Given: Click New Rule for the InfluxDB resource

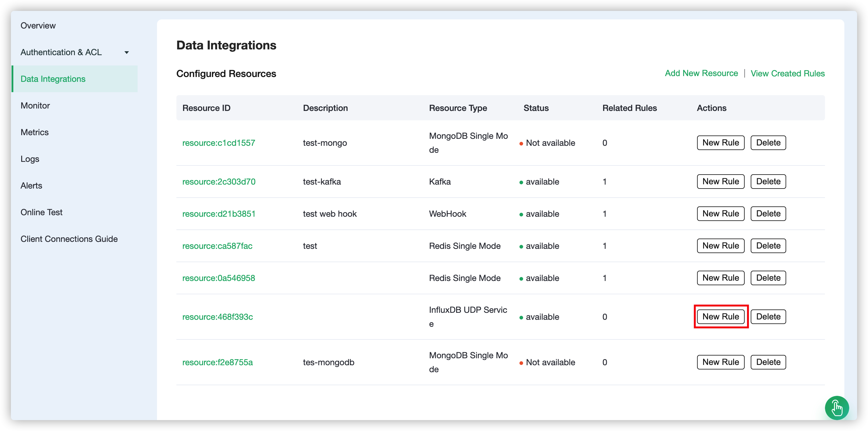Looking at the screenshot, I should click(x=720, y=316).
